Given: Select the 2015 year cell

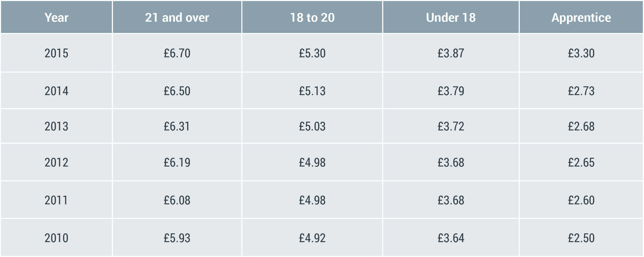Looking at the screenshot, I should pyautogui.click(x=56, y=53).
